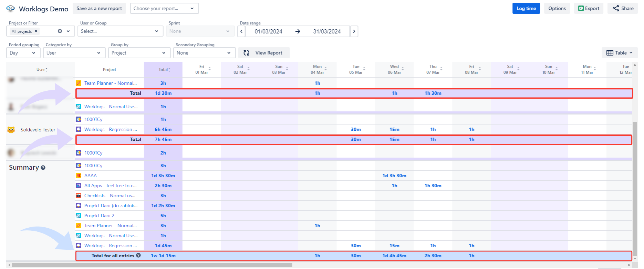The height and width of the screenshot is (269, 644).
Task: Switch the Table view dropdown
Action: 620,53
